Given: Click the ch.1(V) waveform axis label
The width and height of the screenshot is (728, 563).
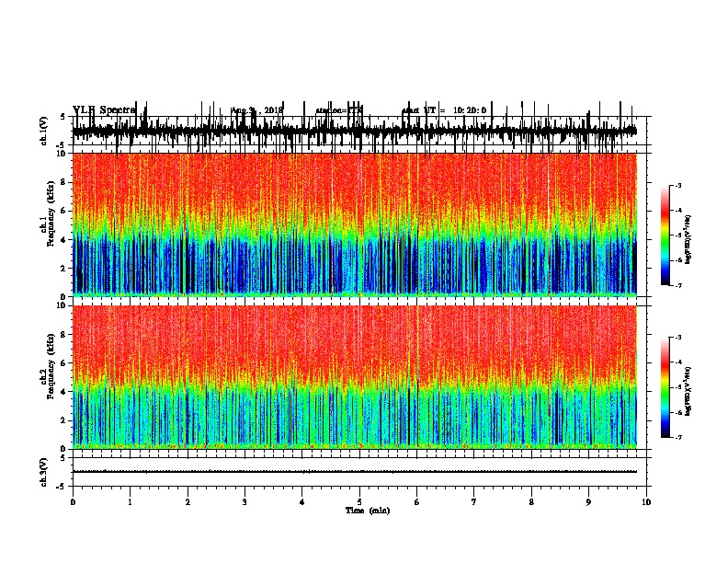Looking at the screenshot, I should [43, 131].
